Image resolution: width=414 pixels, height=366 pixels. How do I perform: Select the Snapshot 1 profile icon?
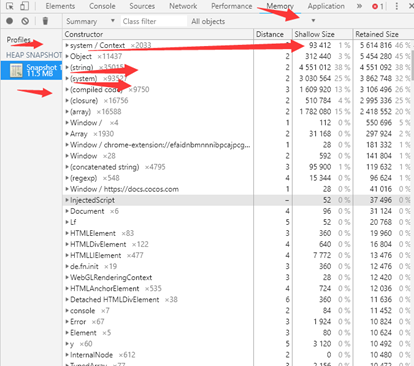coord(16,70)
